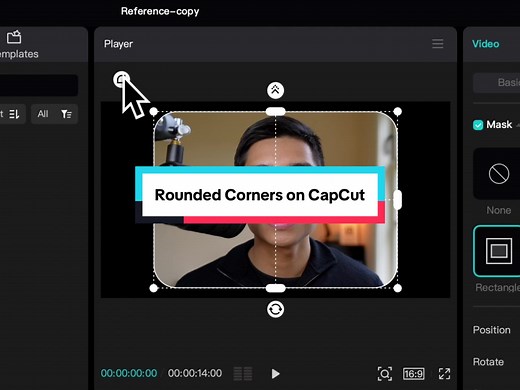520x390 pixels.
Task: Click the sort icon in media panel
Action: pyautogui.click(x=14, y=114)
